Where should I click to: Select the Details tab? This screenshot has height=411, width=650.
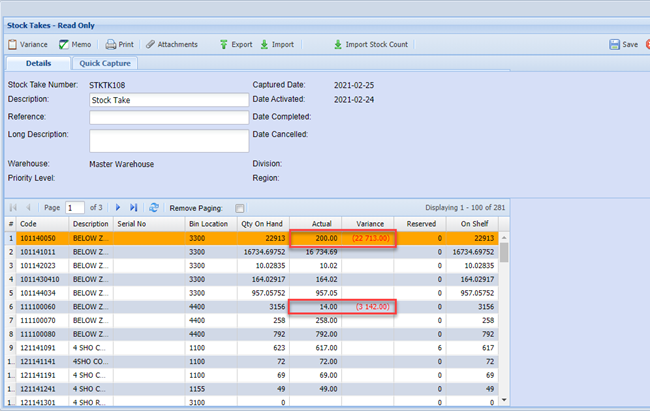38,63
